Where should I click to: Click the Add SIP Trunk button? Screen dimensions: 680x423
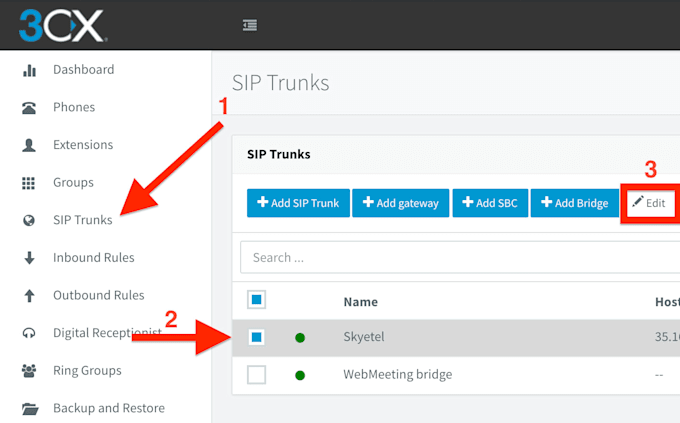298,203
